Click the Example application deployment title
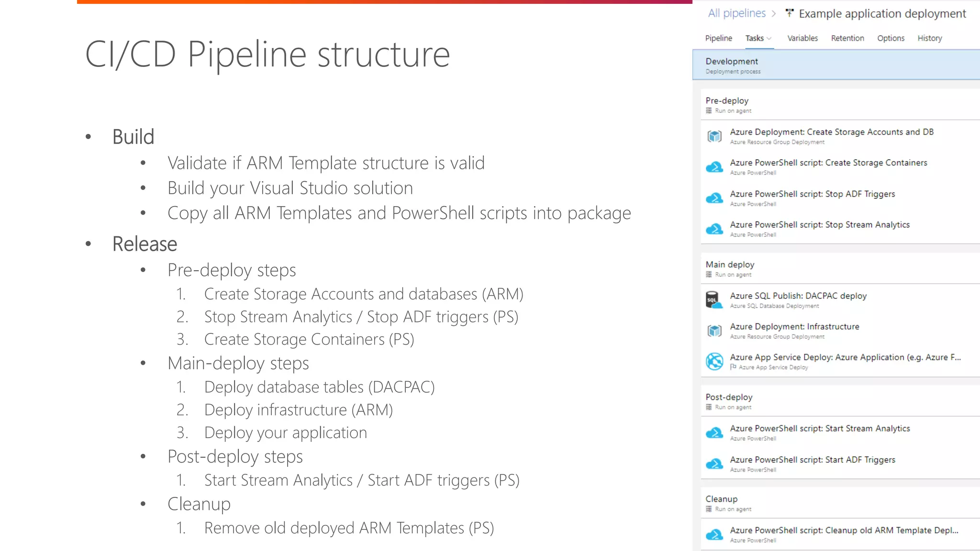980x551 pixels. coord(882,14)
